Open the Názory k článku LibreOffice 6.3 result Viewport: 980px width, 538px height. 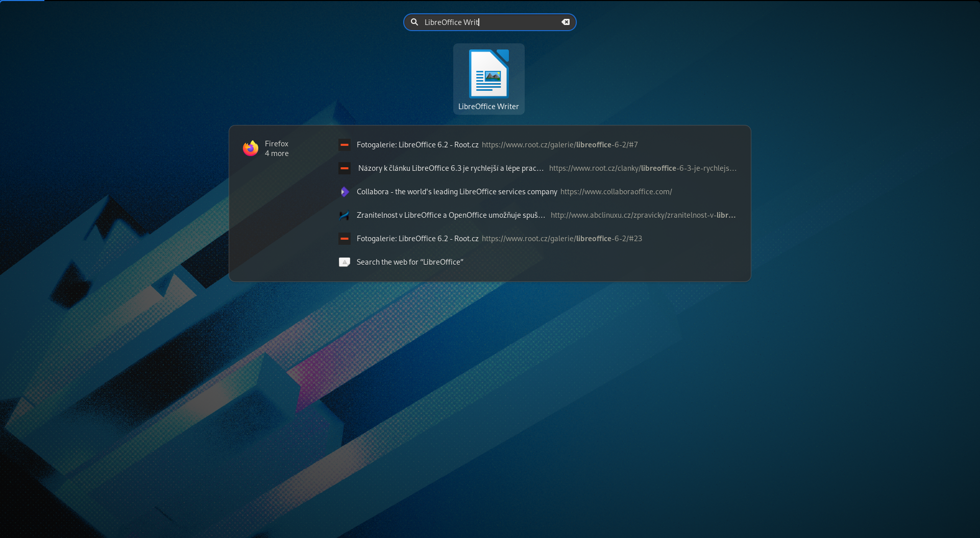pyautogui.click(x=450, y=168)
